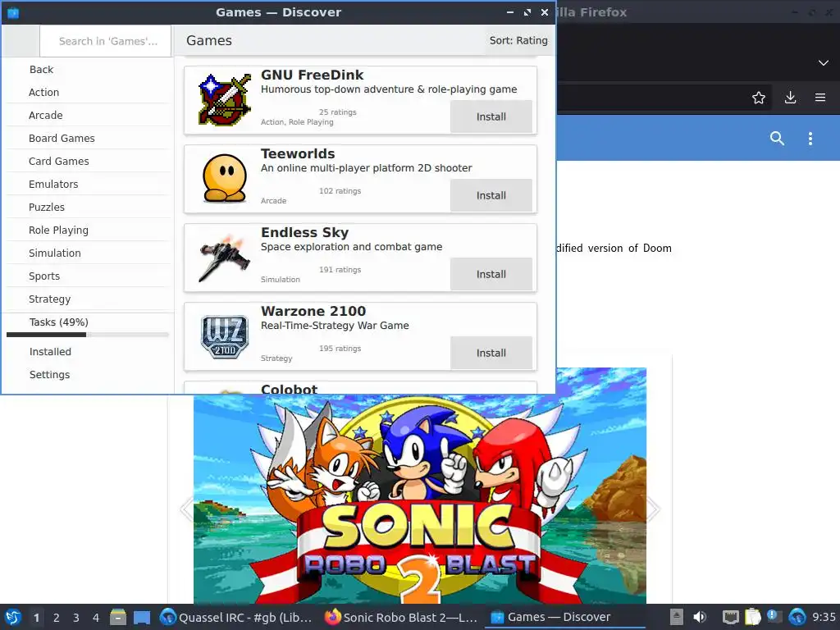This screenshot has width=840, height=630.
Task: Select the Sports category
Action: click(89, 276)
